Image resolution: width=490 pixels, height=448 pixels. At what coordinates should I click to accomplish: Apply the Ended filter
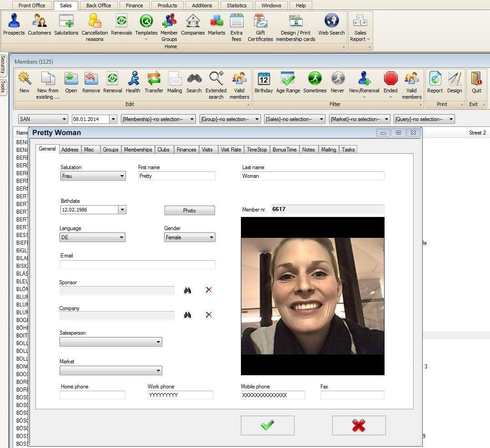390,85
